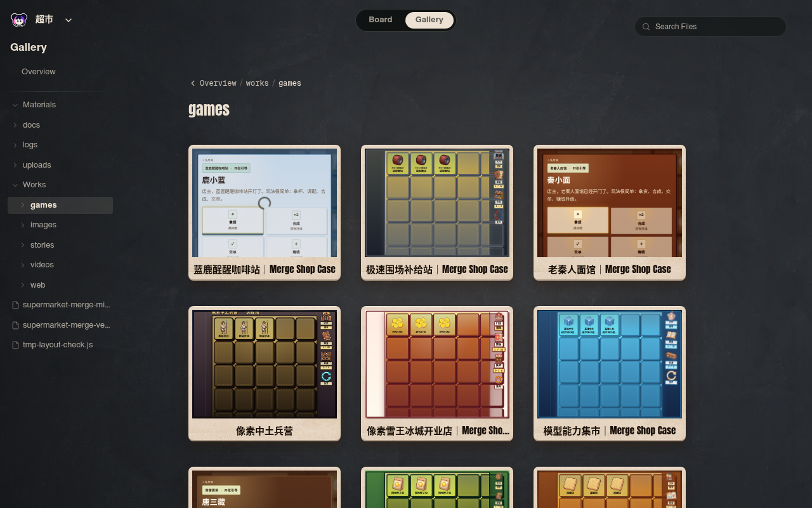Click the magnifier icon in the search box

(646, 27)
